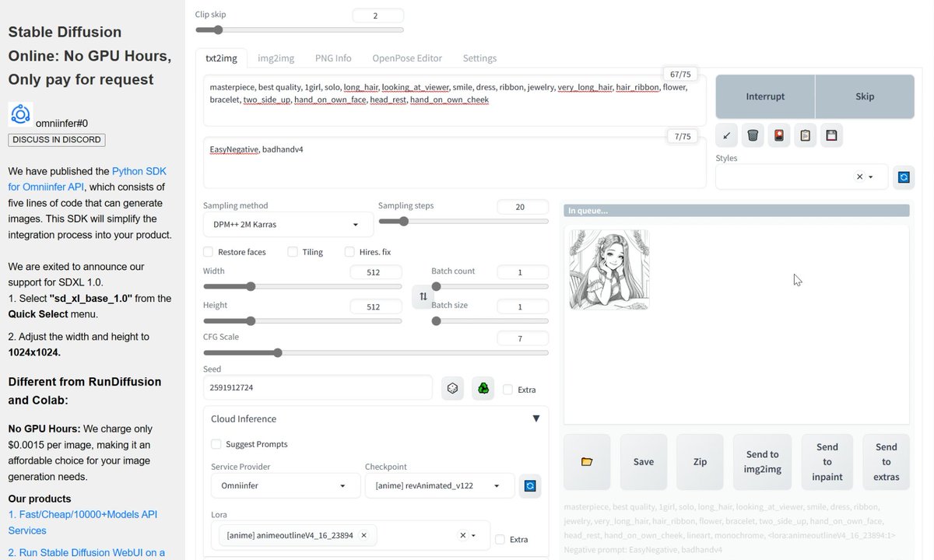Click the positive prompt text box
Screen dimensions: 934x560
(x=455, y=100)
